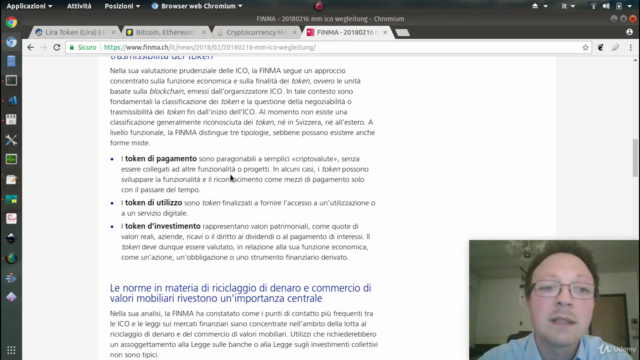This screenshot has height=360, width=640.
Task: Open the Attività overview
Action: click(79, 6)
